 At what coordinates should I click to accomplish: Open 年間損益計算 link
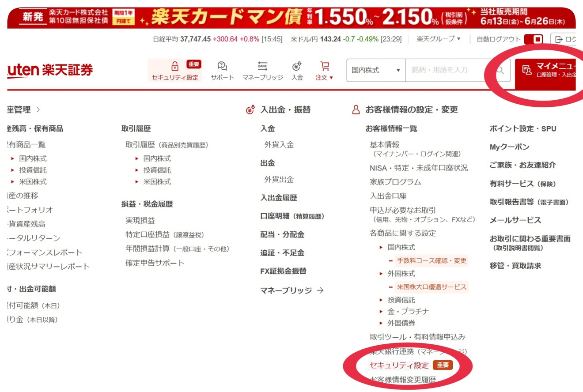pyautogui.click(x=178, y=249)
